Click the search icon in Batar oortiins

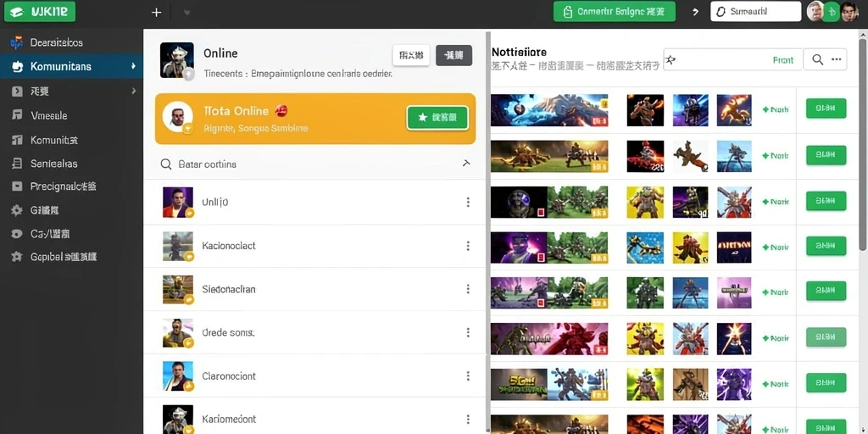[165, 164]
